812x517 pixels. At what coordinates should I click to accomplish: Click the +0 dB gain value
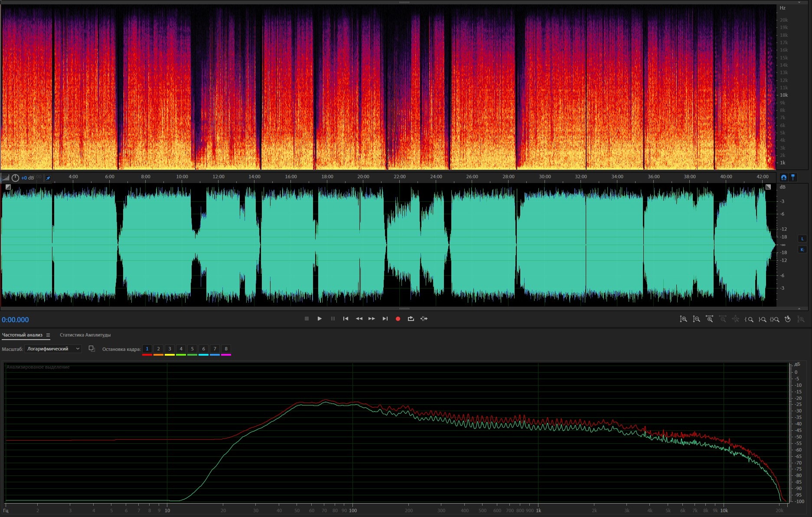tap(27, 178)
